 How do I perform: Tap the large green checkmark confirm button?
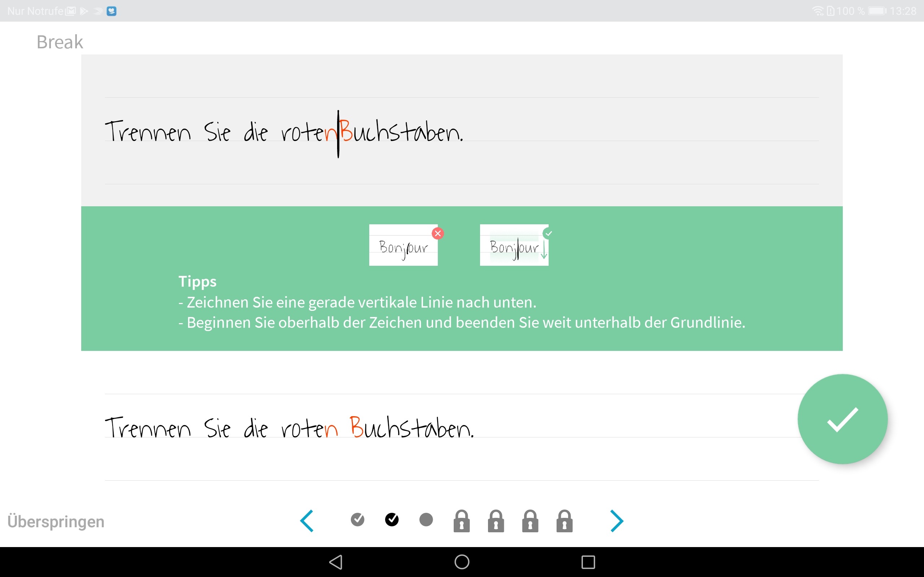842,419
